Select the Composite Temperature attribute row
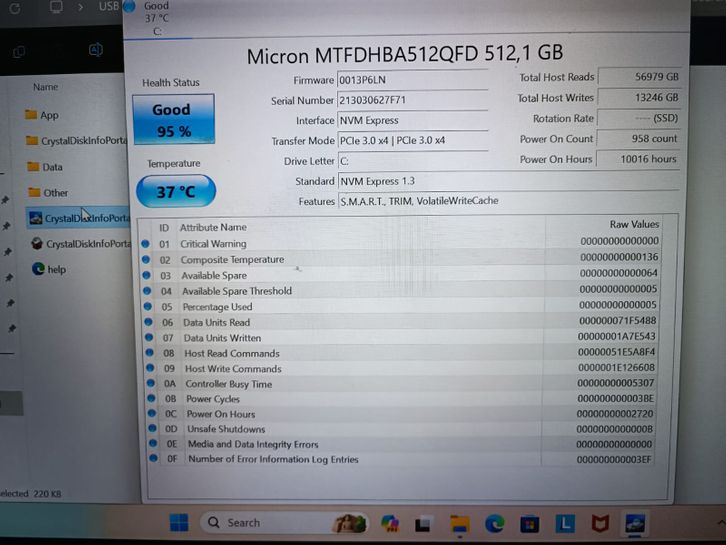726x545 pixels. coord(401,258)
